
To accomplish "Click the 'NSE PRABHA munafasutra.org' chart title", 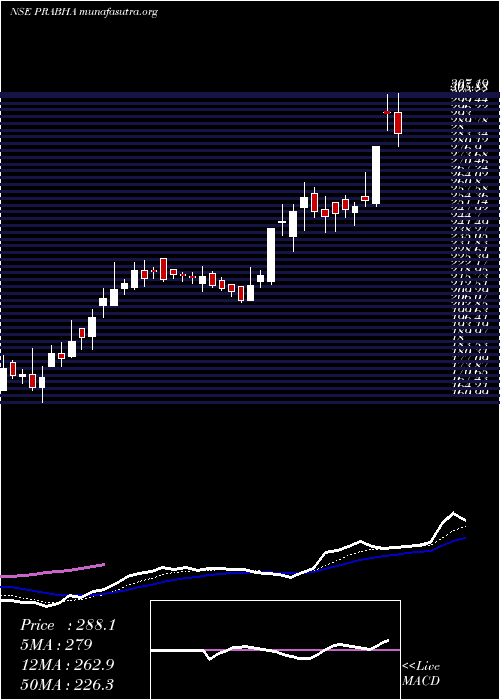I will coord(83,12).
